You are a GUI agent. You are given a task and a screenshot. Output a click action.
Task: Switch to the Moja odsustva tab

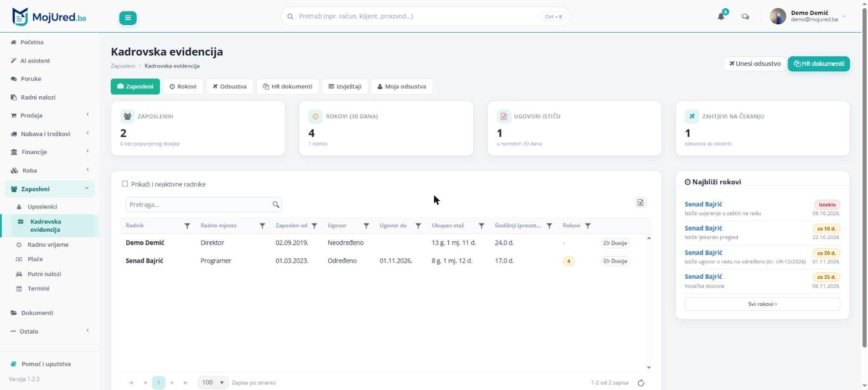point(402,86)
